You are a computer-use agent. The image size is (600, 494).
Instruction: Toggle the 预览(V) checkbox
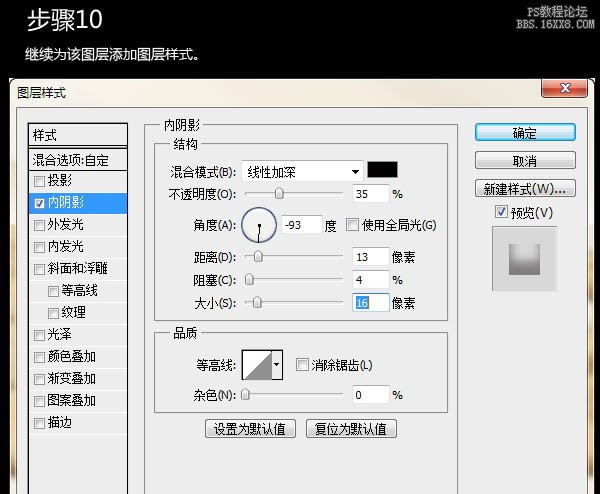click(x=501, y=212)
